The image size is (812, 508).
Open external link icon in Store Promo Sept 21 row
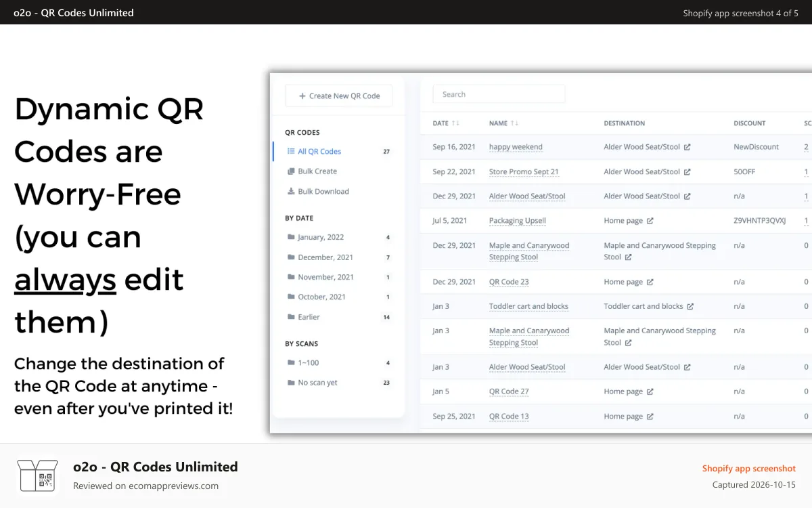[x=687, y=172]
